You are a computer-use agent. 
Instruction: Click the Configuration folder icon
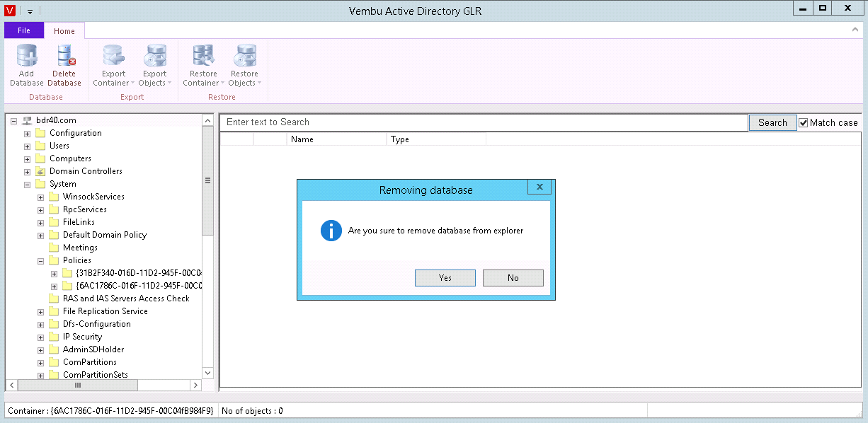tap(40, 133)
